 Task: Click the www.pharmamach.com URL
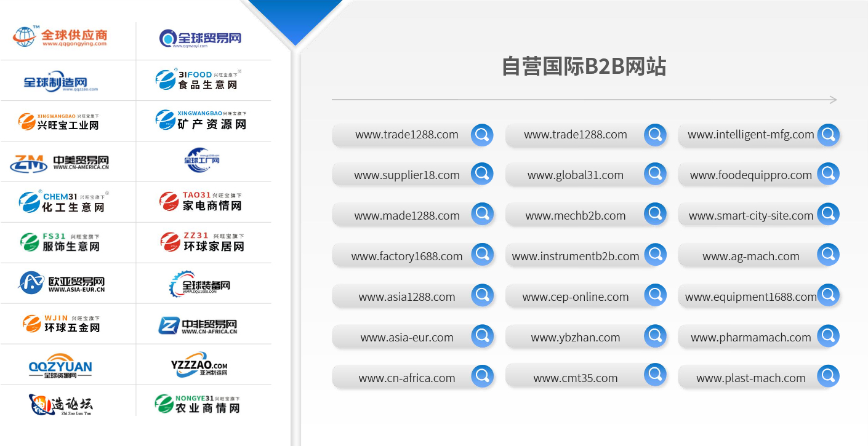[x=751, y=337]
